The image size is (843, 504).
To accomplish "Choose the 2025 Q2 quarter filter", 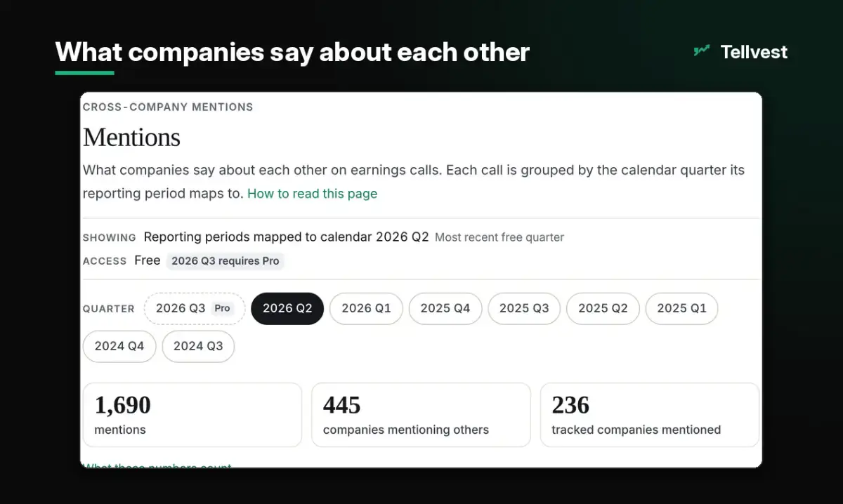I will [603, 309].
